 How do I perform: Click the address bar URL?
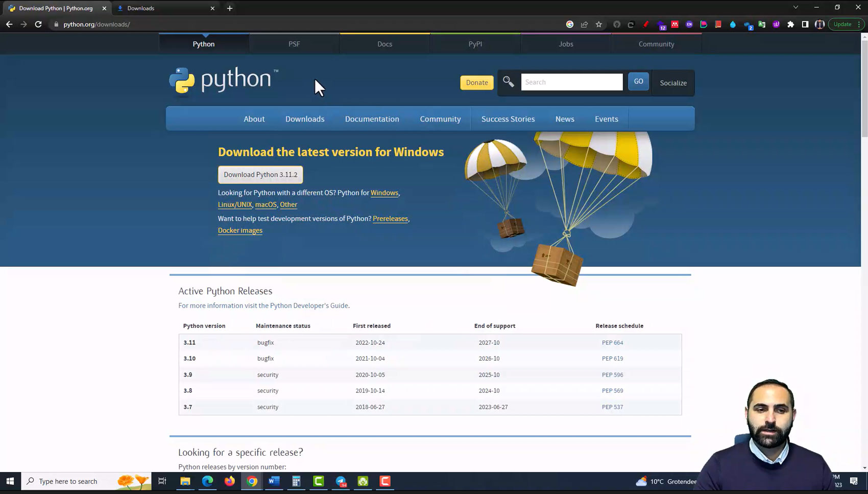pos(97,24)
